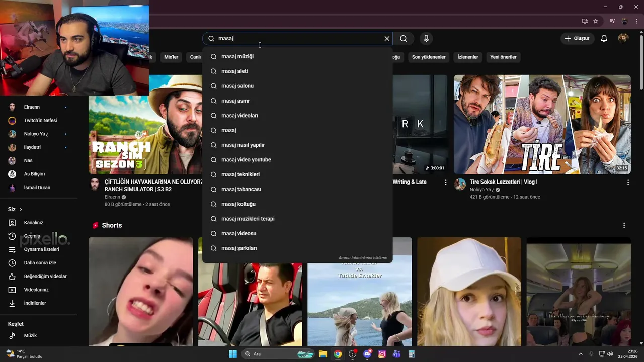Show hidden tray icons chevron
This screenshot has width=644, height=362.
pos(580,354)
